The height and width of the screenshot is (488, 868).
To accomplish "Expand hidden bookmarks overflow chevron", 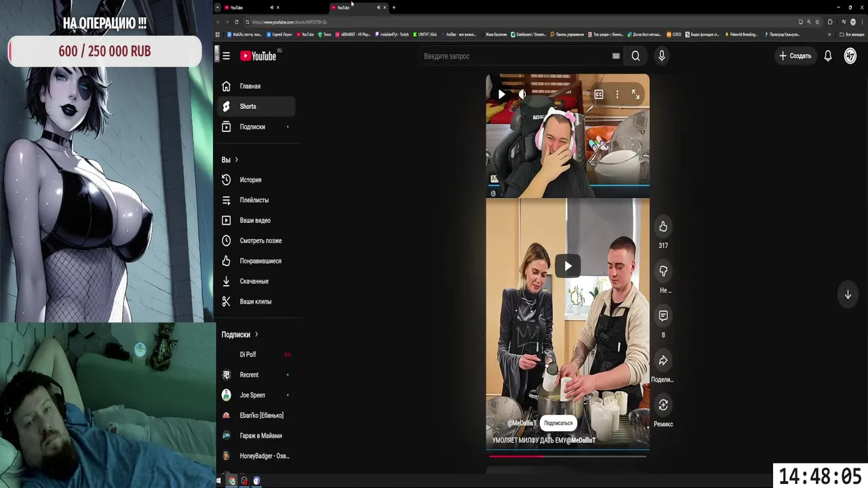I will point(829,35).
